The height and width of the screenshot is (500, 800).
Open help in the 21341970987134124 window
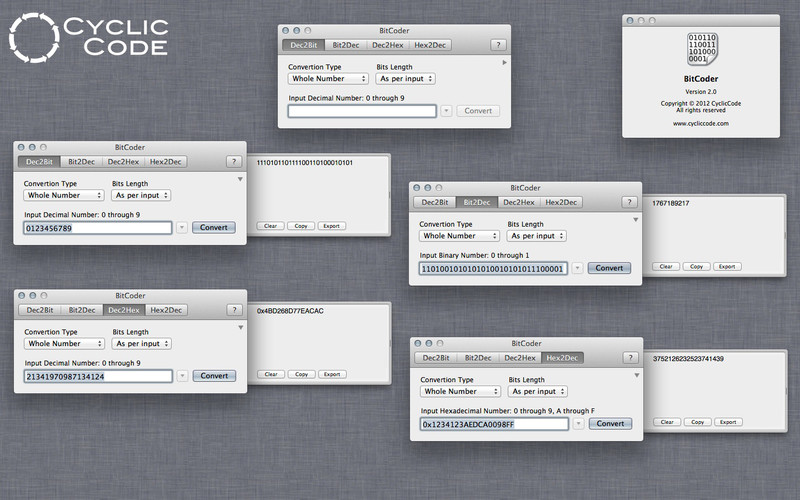coord(234,310)
